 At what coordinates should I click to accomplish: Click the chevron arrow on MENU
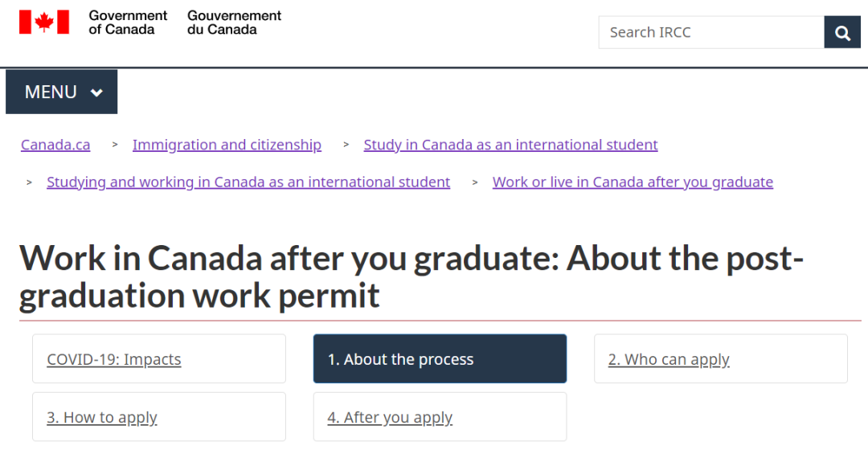coord(97,92)
